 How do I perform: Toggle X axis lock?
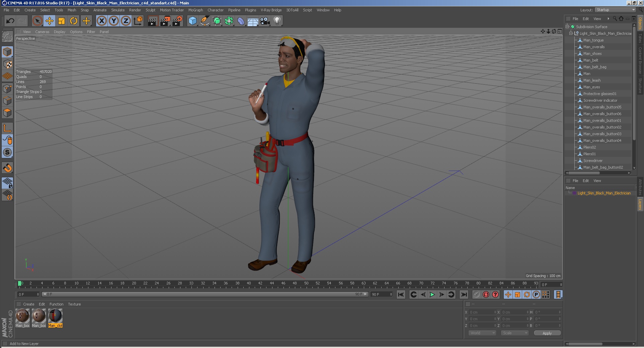tap(102, 21)
